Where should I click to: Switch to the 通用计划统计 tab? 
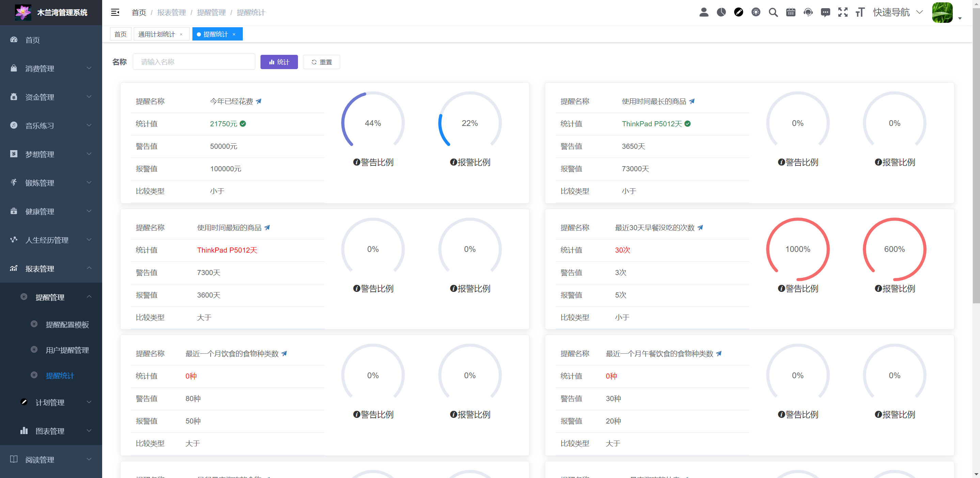click(x=156, y=34)
